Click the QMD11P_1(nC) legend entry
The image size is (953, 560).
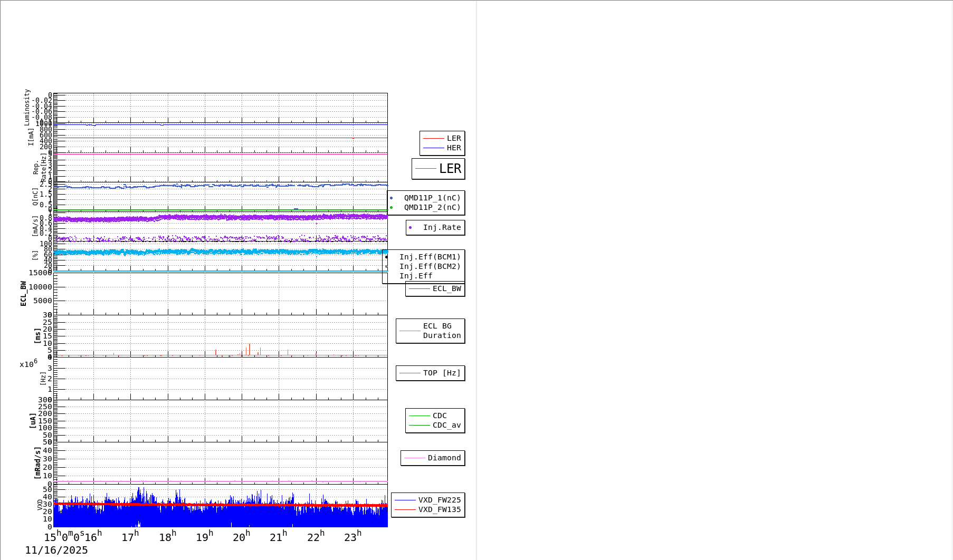click(x=432, y=198)
